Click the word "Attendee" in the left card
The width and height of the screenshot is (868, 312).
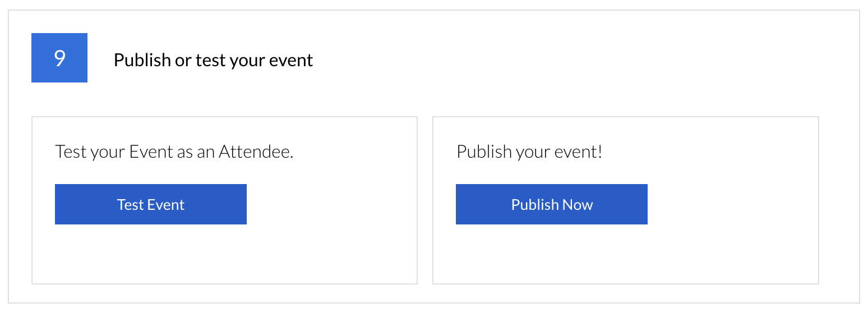pos(255,152)
